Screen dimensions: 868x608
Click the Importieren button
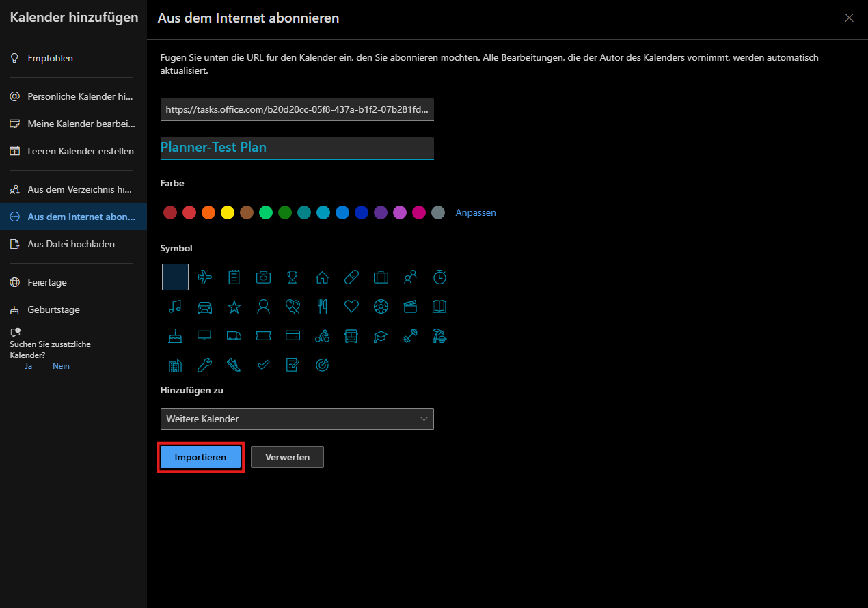click(200, 457)
